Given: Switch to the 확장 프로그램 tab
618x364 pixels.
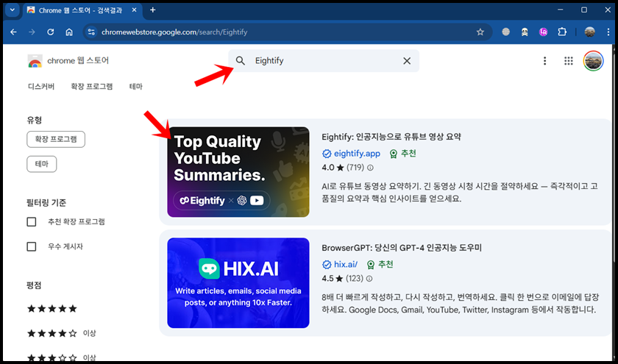Looking at the screenshot, I should tap(92, 86).
